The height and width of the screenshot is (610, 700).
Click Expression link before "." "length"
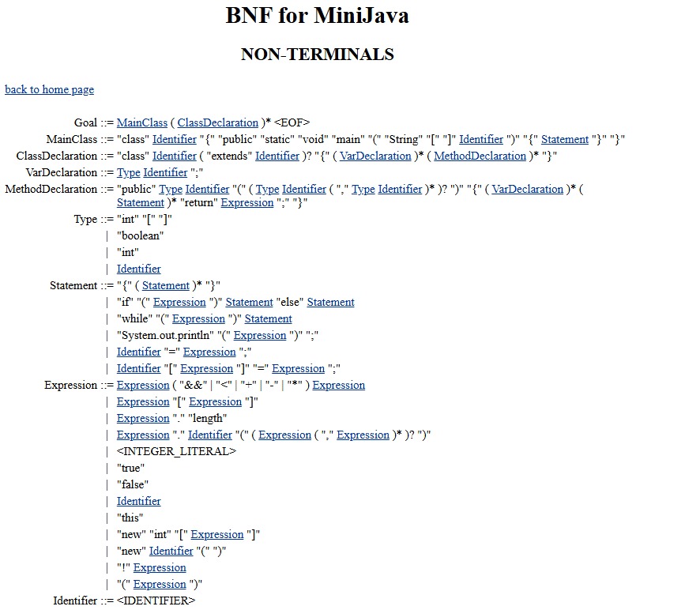coord(143,418)
